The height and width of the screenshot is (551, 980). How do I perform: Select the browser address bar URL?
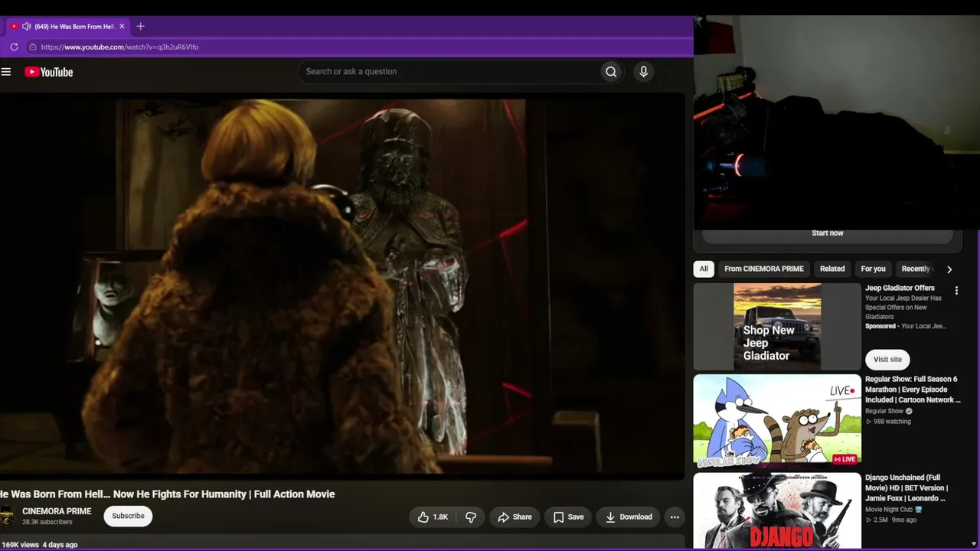(x=119, y=47)
